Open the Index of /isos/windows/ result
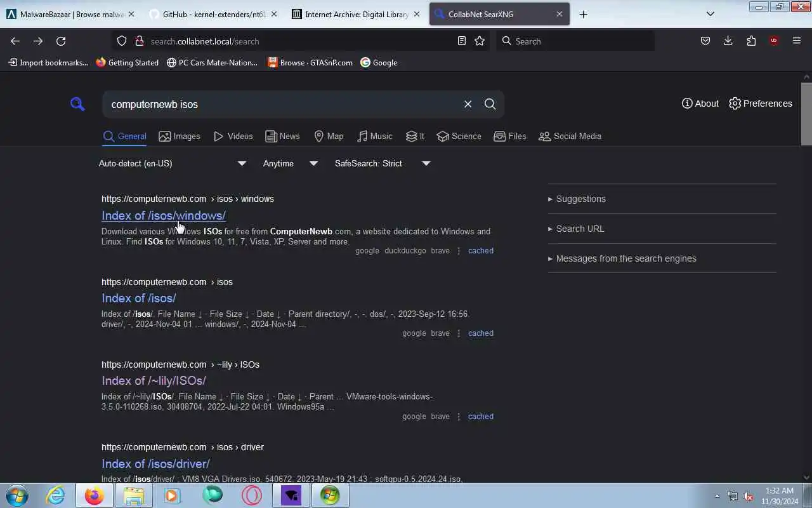This screenshot has height=508, width=812. [164, 215]
